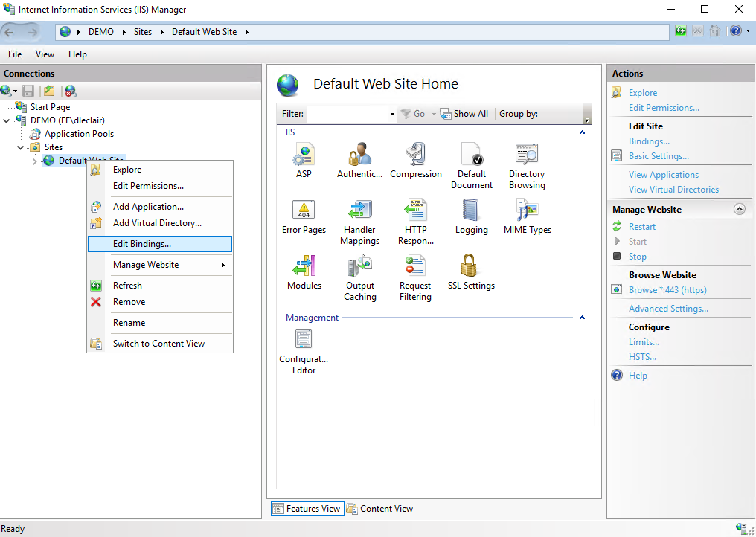The width and height of the screenshot is (756, 537).
Task: Expand the Default Web Site node
Action: point(35,161)
